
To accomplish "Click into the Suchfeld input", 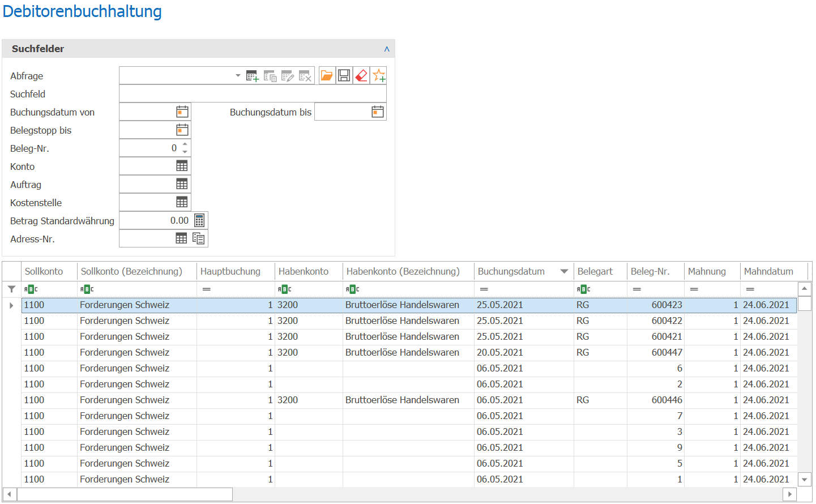I will point(253,93).
